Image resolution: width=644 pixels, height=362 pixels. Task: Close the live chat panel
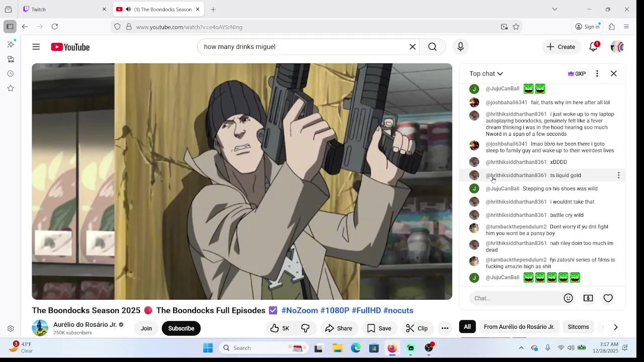point(614,73)
